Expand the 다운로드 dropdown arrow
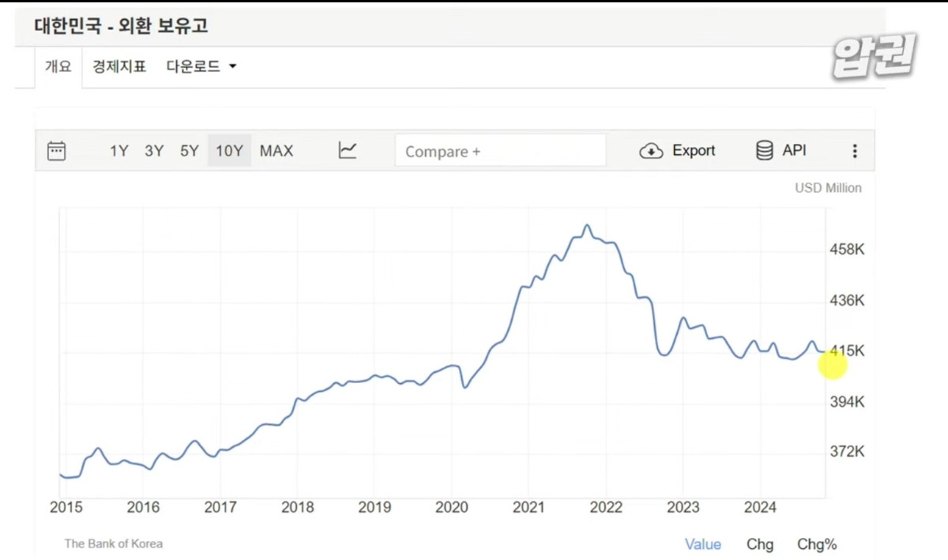Image resolution: width=948 pixels, height=560 pixels. tap(232, 66)
